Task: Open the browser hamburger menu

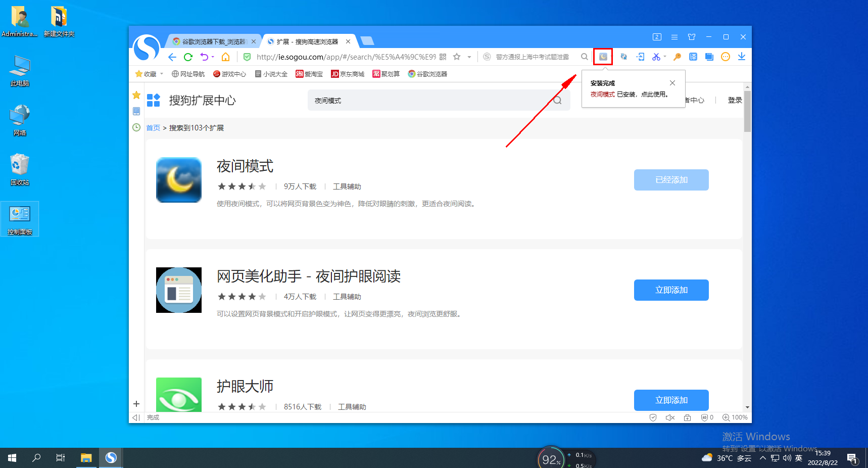Action: click(x=674, y=37)
